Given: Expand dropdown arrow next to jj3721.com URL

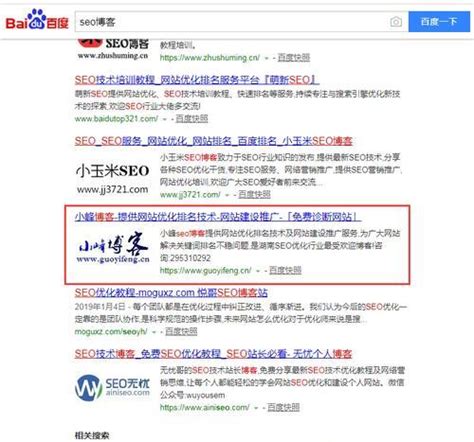Looking at the screenshot, I should (227, 195).
